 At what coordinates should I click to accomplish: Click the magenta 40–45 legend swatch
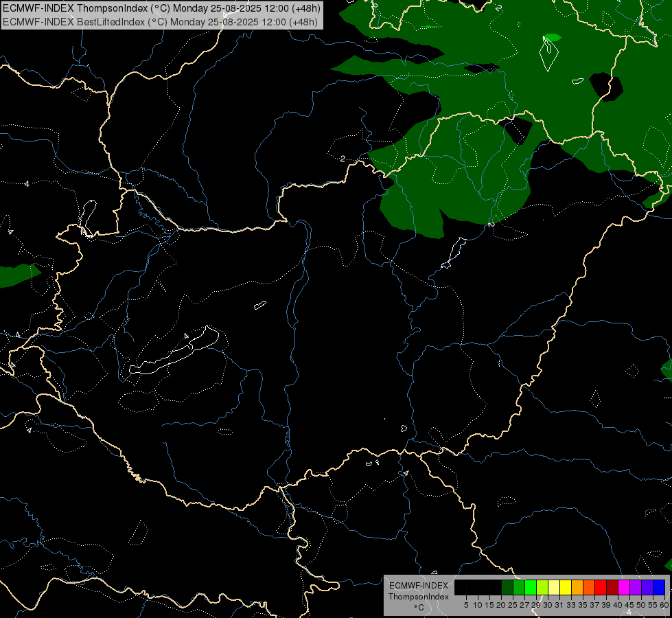(x=624, y=588)
